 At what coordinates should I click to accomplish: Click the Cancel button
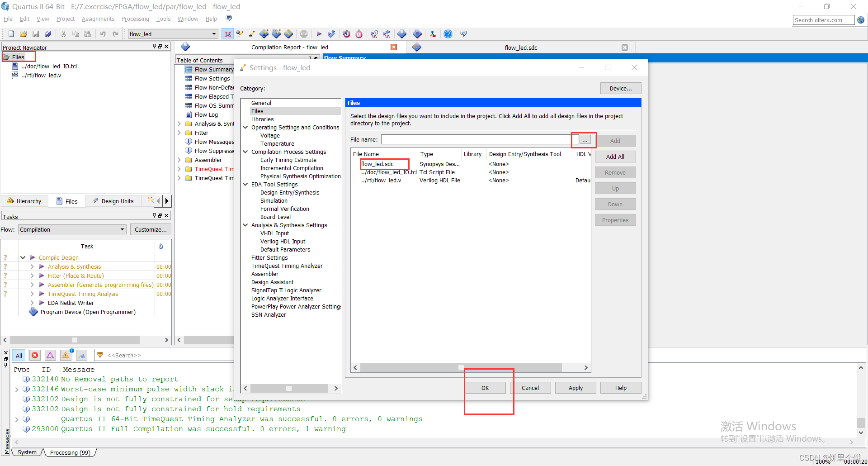click(x=530, y=388)
